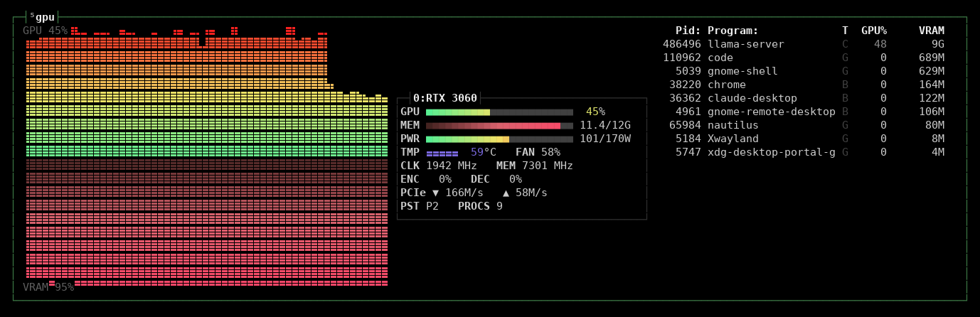980x317 pixels.
Task: Click the 'VRAM 95%' graph label
Action: click(48, 287)
